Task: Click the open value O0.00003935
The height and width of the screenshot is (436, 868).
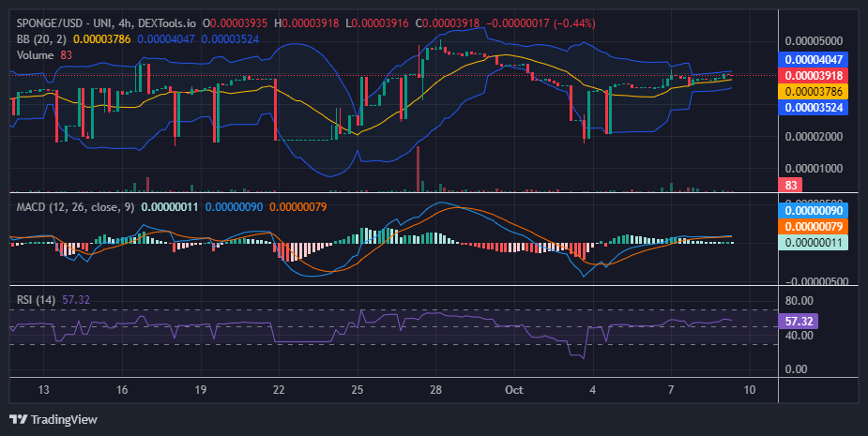Action: coord(235,23)
